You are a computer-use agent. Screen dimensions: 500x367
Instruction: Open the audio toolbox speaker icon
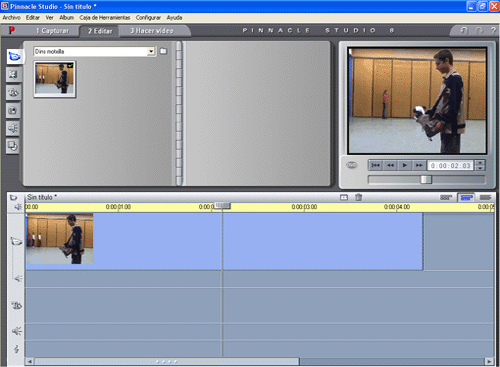18,207
